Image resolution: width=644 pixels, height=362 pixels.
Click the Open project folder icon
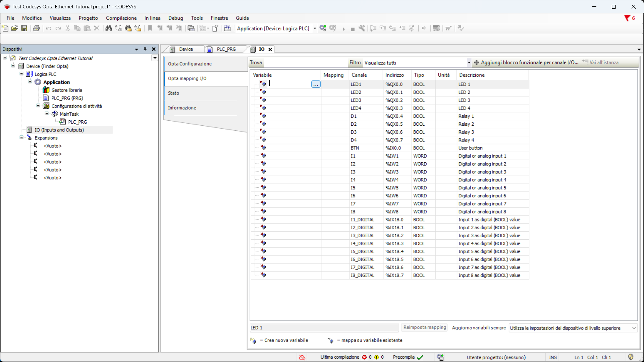pos(14,28)
